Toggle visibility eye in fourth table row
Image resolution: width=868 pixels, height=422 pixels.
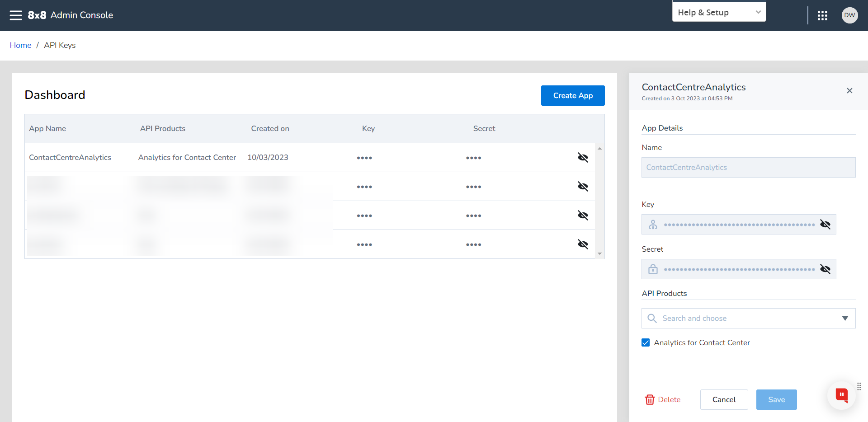click(x=583, y=244)
